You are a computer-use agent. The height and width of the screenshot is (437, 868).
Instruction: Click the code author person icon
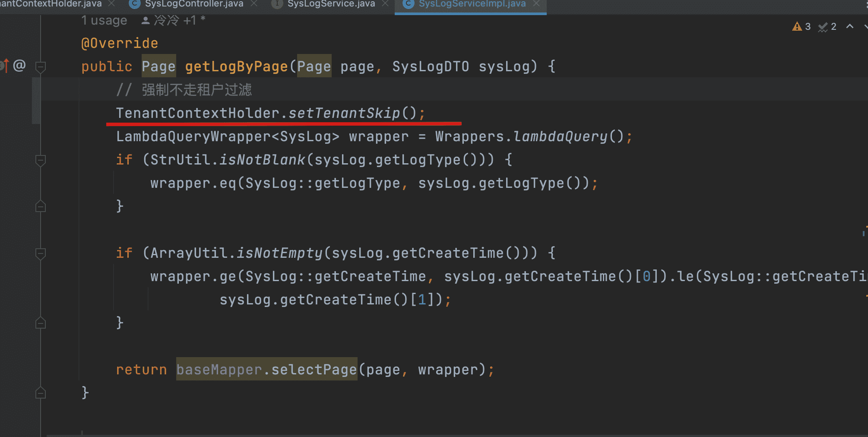coord(146,20)
